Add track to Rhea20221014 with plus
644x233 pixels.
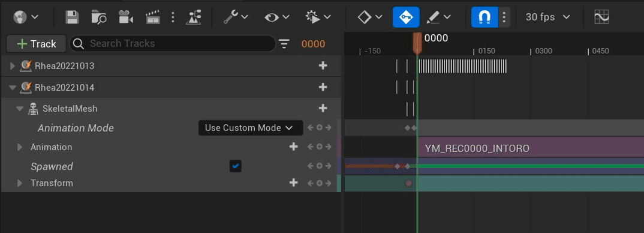[323, 87]
